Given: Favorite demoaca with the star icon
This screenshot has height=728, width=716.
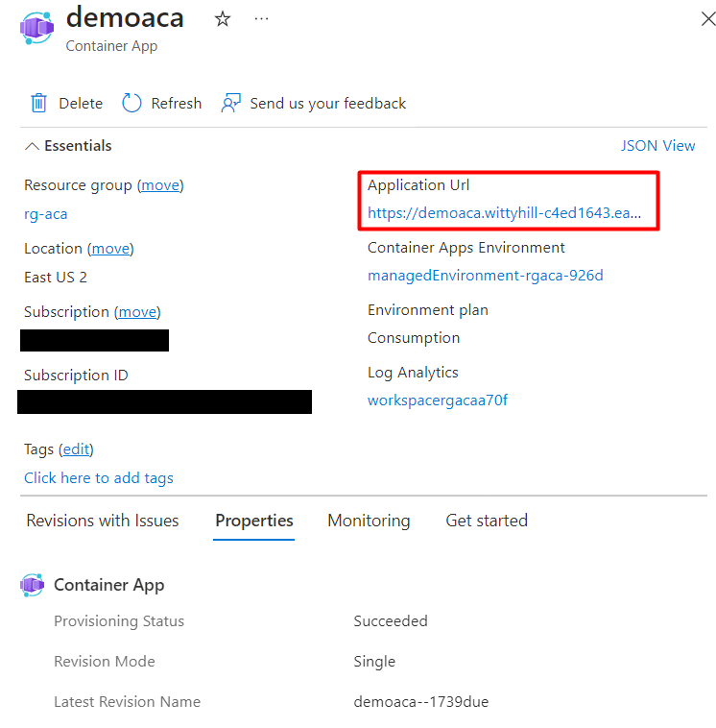Looking at the screenshot, I should 223,19.
